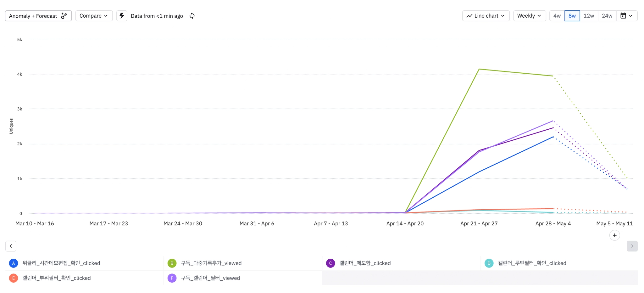Expand the Weekly interval dropdown
The image size is (644, 293).
(529, 16)
